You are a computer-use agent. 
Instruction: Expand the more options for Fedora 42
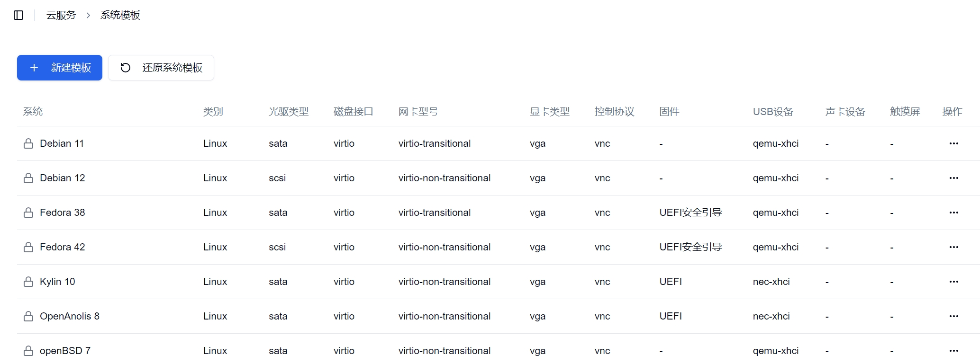pyautogui.click(x=954, y=247)
